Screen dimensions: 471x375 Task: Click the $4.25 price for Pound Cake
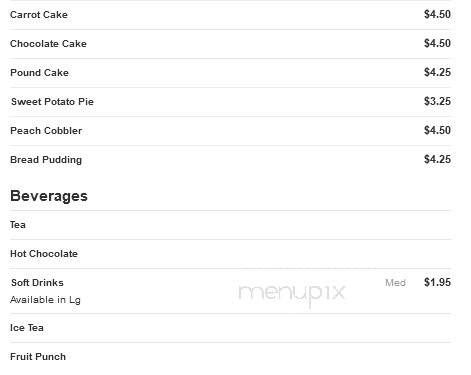[437, 72]
